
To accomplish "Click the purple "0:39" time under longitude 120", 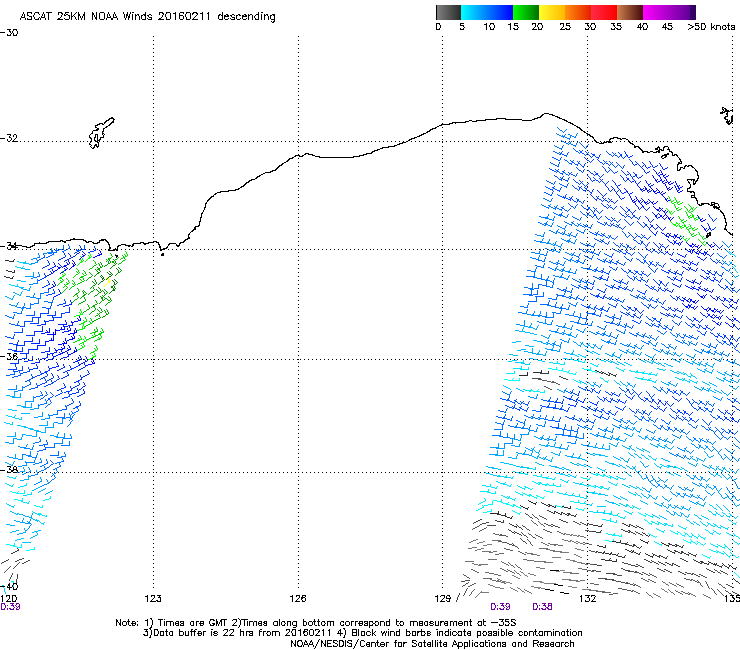I will [10, 607].
